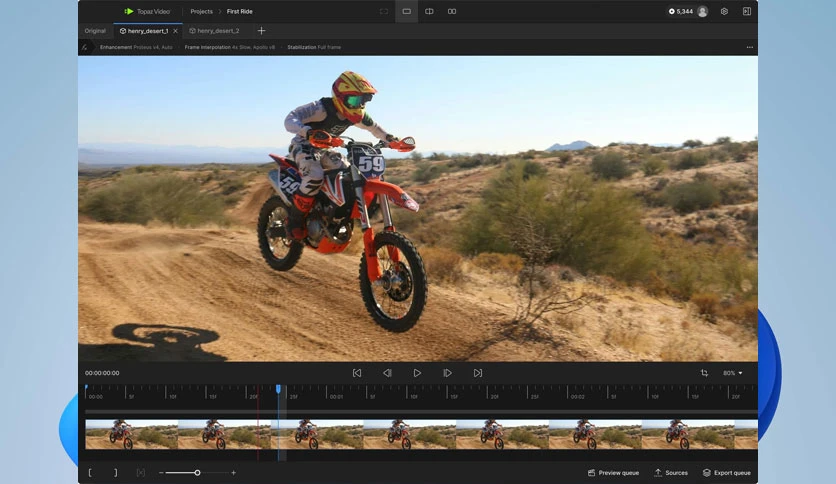Open the 80% zoom dropdown
The image size is (836, 484).
733,373
